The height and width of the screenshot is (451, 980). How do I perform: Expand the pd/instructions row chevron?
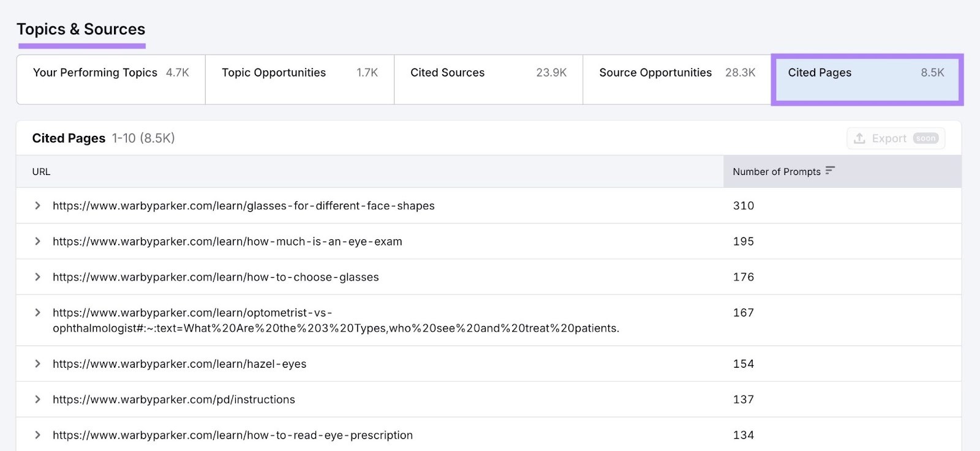37,399
